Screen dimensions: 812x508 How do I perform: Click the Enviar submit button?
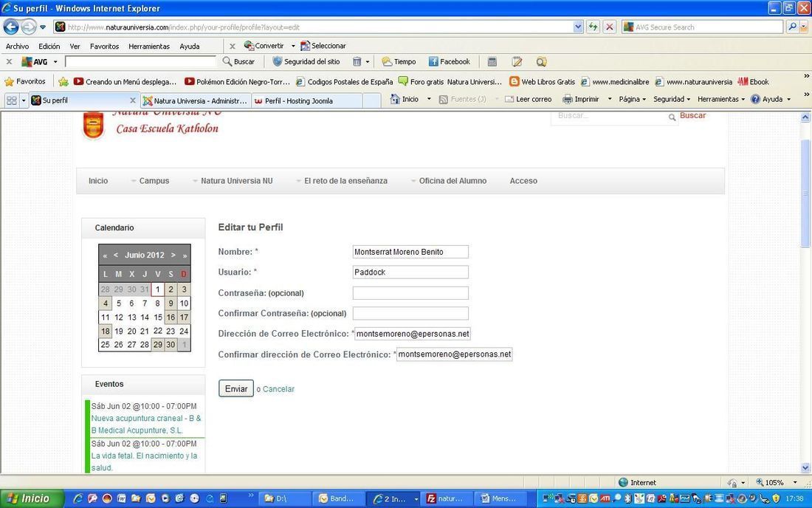[x=236, y=388]
